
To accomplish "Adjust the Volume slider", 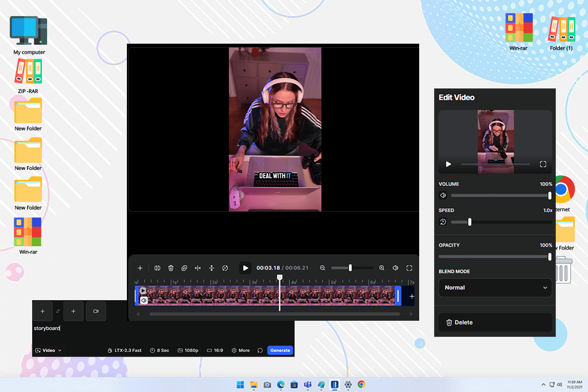I will pyautogui.click(x=501, y=195).
